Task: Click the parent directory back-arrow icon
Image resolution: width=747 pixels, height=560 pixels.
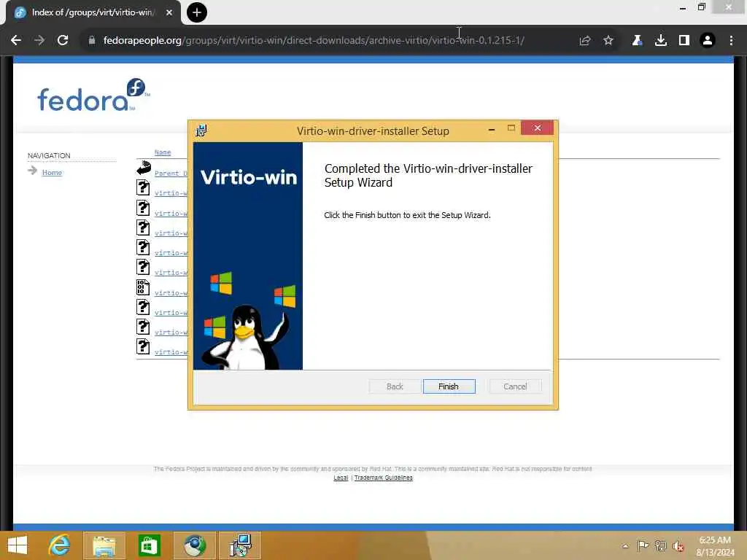Action: (144, 168)
